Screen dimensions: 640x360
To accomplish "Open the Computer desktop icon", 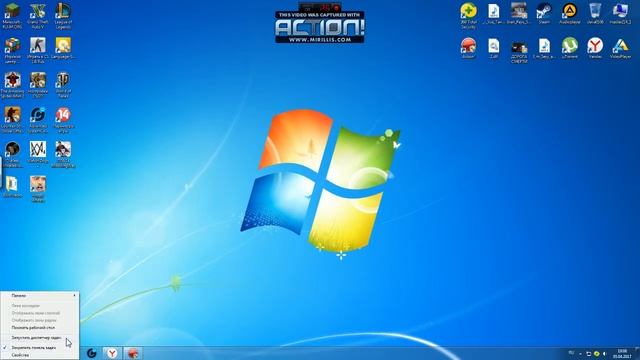I will pyautogui.click(x=620, y=14).
